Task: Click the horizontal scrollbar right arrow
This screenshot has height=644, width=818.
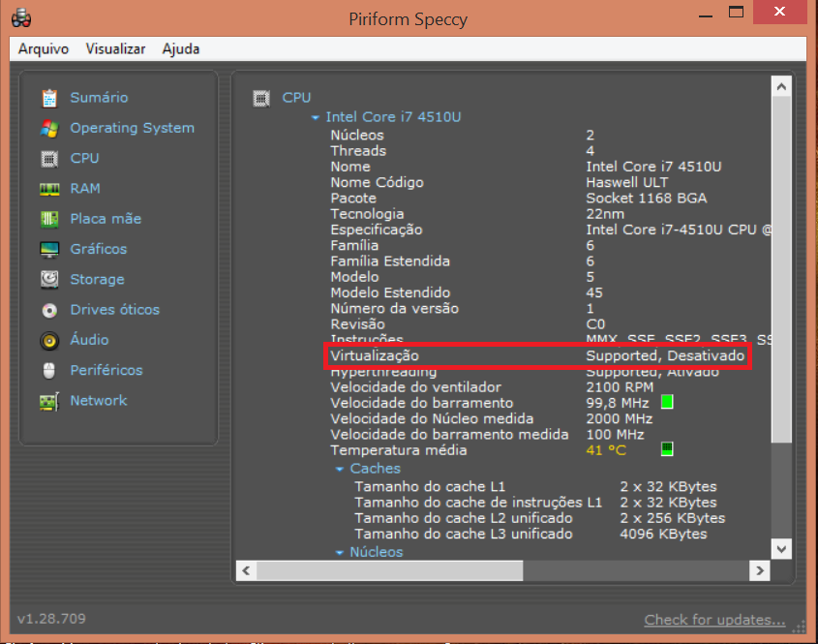Action: 760,570
